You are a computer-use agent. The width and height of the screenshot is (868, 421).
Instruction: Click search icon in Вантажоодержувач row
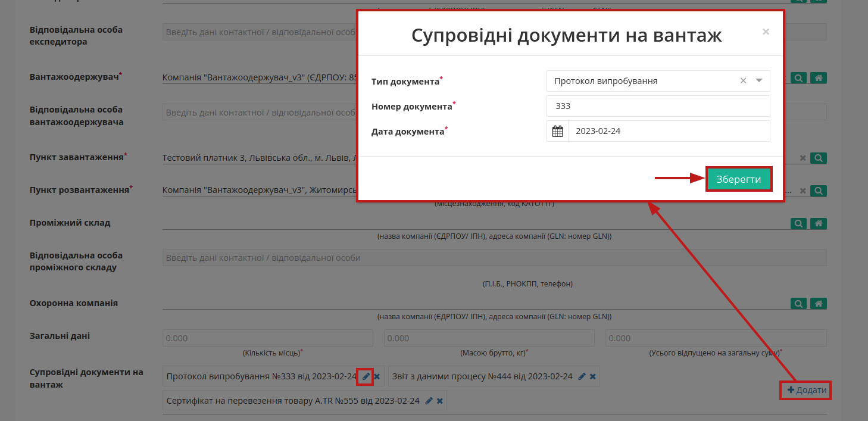(x=799, y=78)
